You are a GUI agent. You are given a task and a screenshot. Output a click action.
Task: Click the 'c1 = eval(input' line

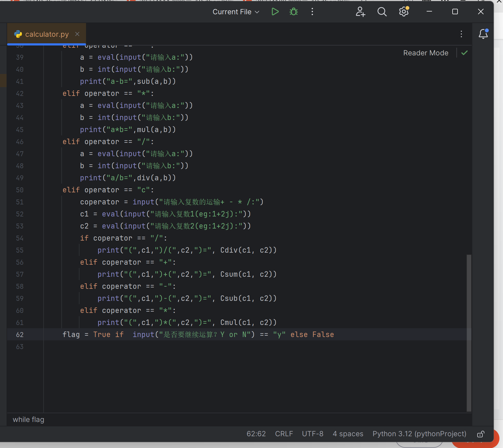click(165, 214)
